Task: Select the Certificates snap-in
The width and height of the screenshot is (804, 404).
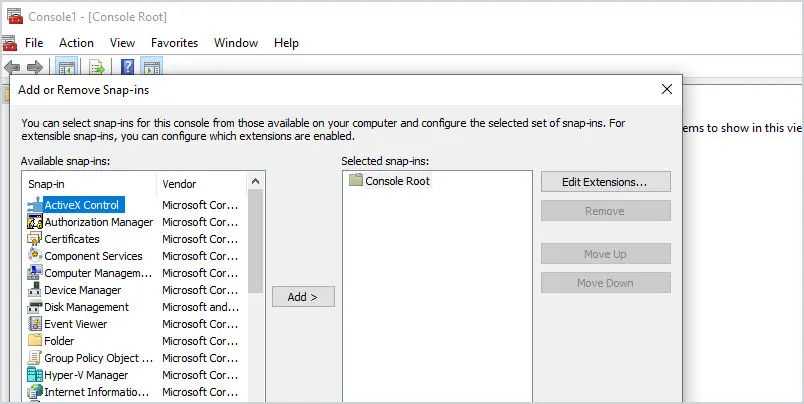Action: [72, 239]
